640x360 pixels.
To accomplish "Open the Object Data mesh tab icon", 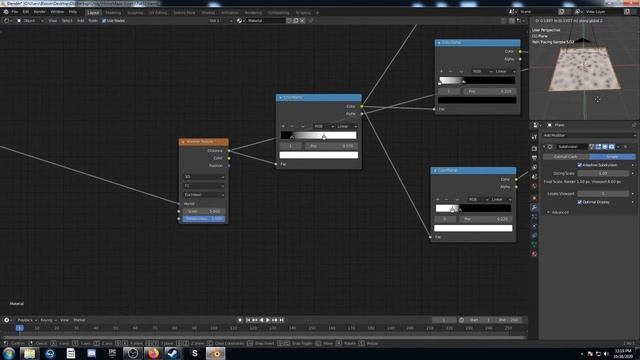I will (534, 244).
